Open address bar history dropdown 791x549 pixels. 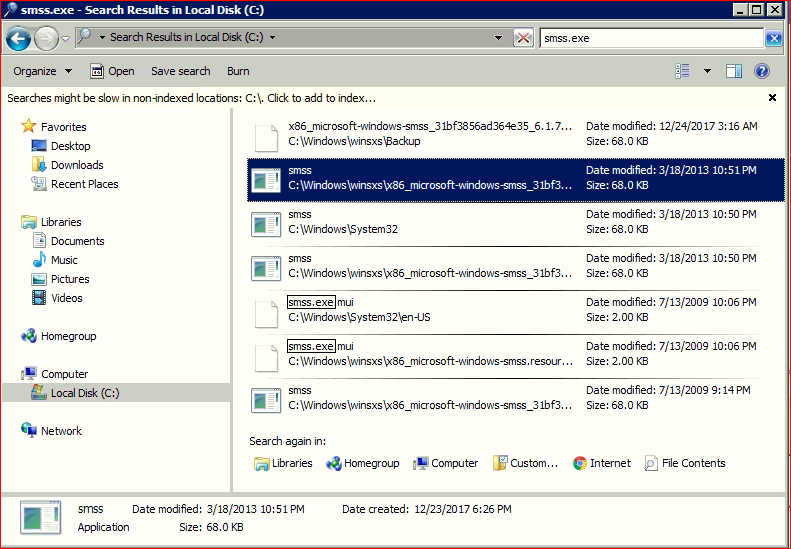tap(498, 38)
